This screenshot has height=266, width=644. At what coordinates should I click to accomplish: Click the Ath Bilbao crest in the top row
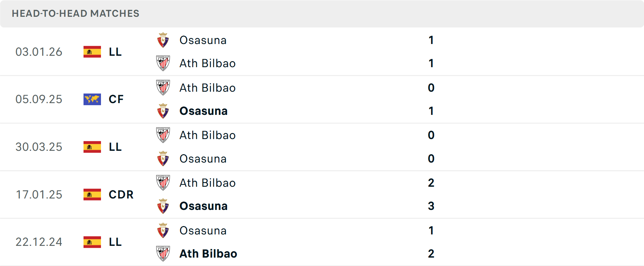[x=163, y=63]
